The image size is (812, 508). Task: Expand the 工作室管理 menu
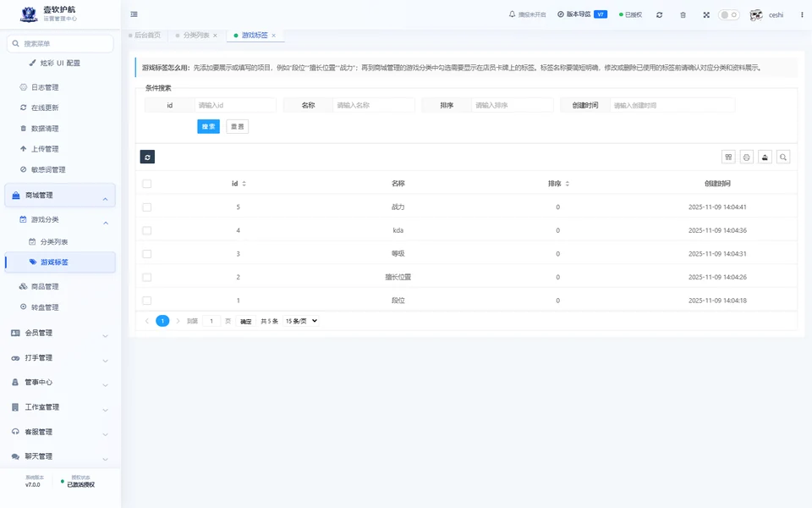(60, 407)
